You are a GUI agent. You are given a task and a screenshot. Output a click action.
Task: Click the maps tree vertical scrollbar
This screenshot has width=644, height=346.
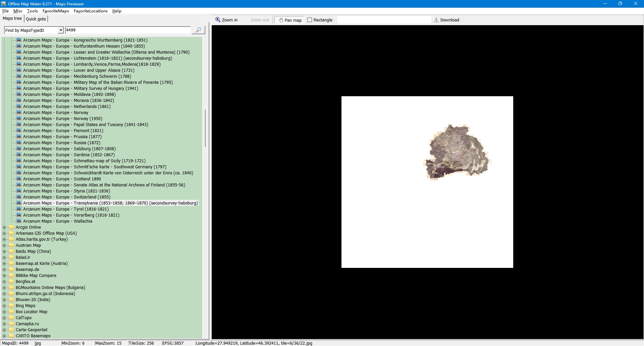pos(205,128)
